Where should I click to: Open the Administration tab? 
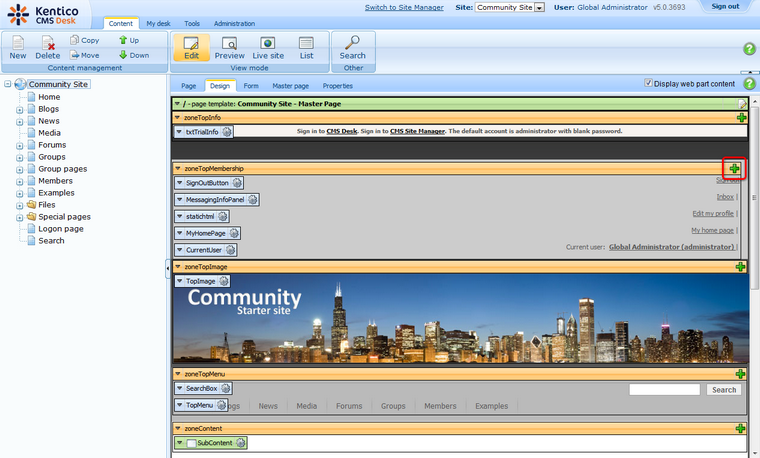pyautogui.click(x=234, y=23)
